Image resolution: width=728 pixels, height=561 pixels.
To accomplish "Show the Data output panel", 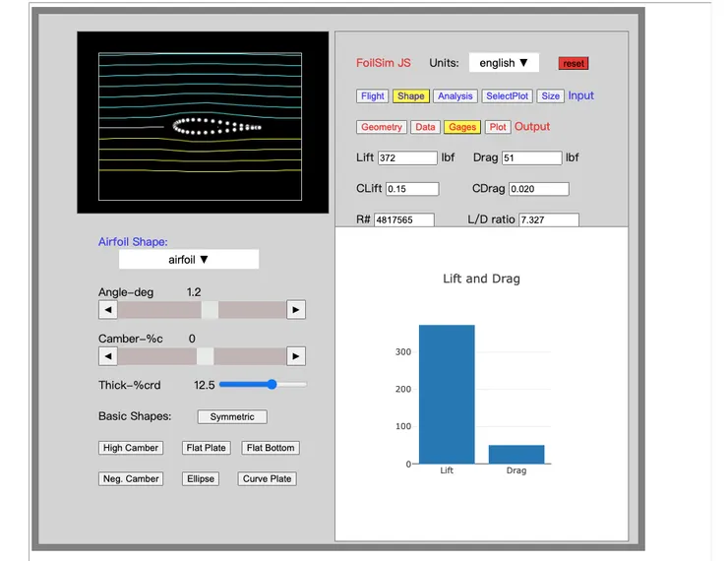I will (x=425, y=127).
